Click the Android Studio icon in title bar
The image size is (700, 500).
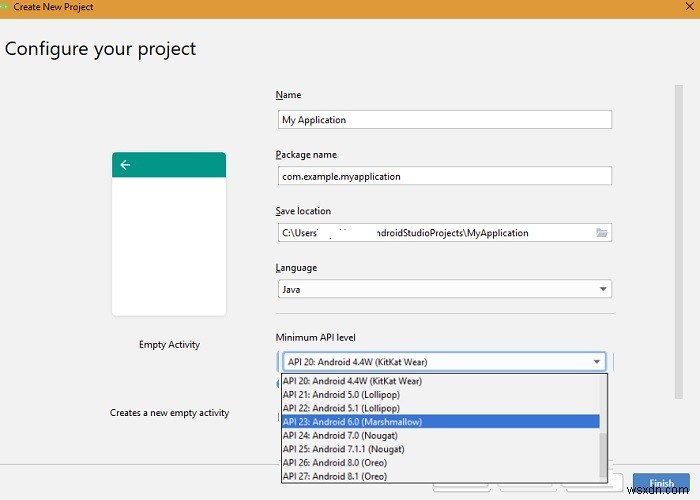click(x=4, y=7)
